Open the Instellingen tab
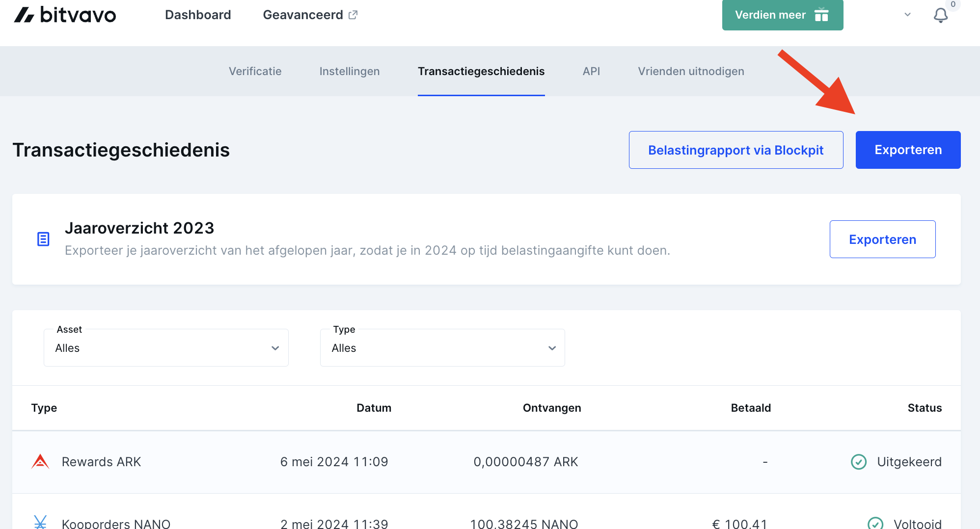The height and width of the screenshot is (529, 980). (349, 71)
